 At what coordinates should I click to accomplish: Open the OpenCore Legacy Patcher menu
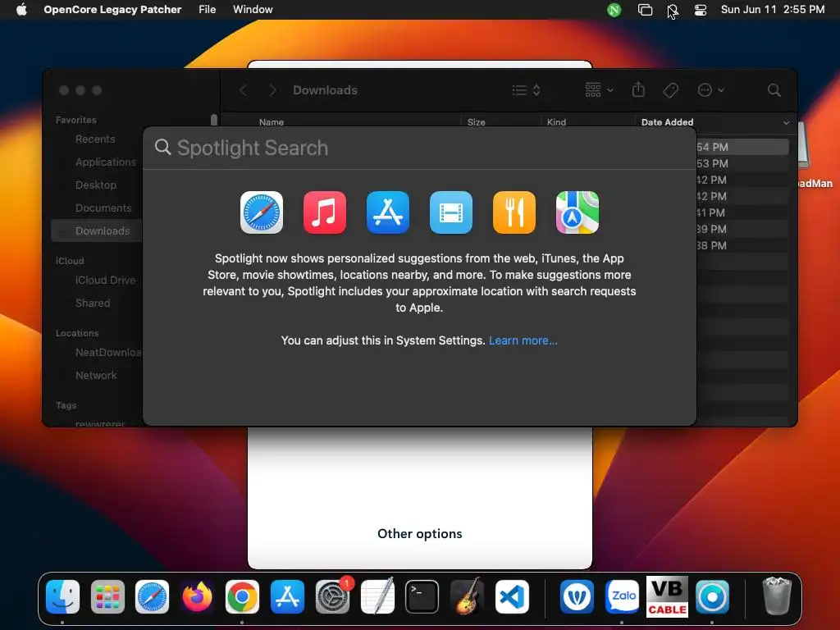click(x=112, y=10)
